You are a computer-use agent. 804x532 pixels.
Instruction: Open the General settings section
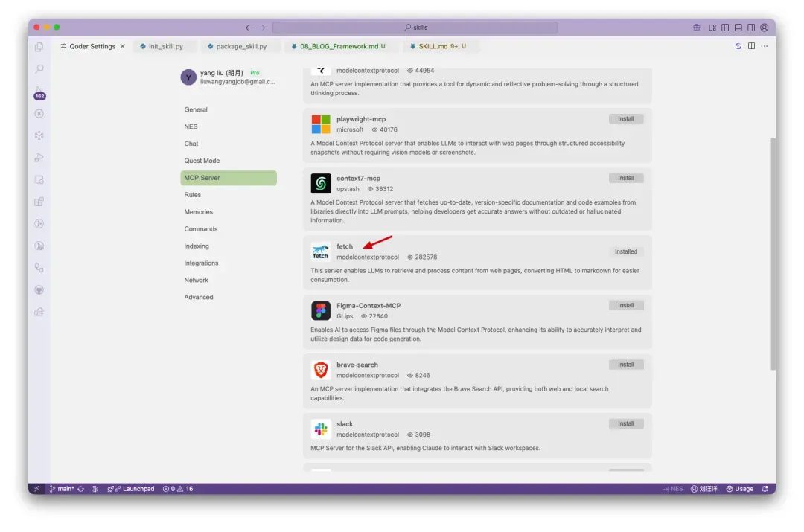(x=229, y=109)
